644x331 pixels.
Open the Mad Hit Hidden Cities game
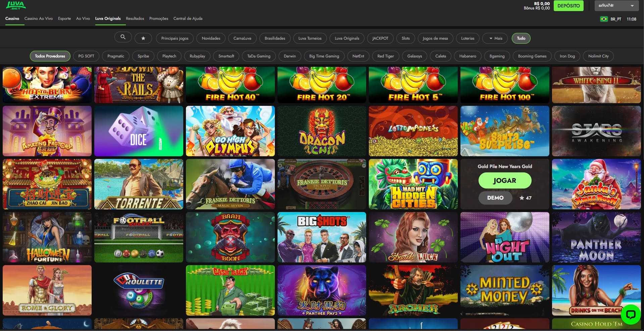pyautogui.click(x=413, y=184)
